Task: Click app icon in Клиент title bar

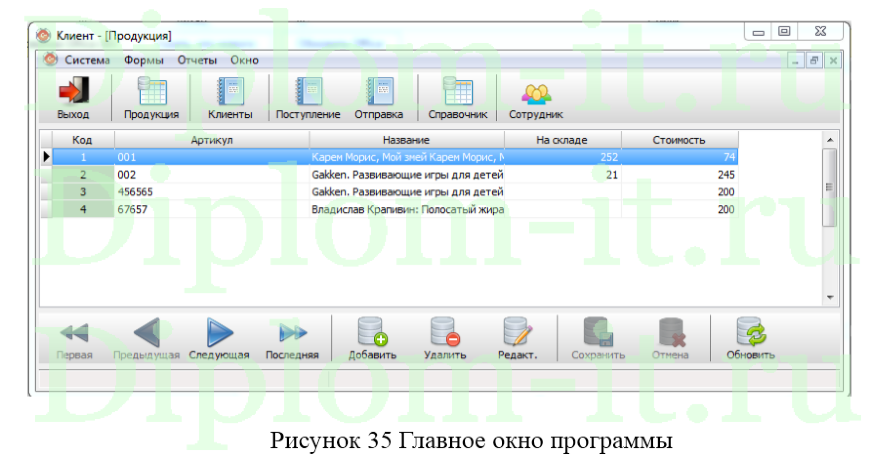Action: click(x=43, y=36)
